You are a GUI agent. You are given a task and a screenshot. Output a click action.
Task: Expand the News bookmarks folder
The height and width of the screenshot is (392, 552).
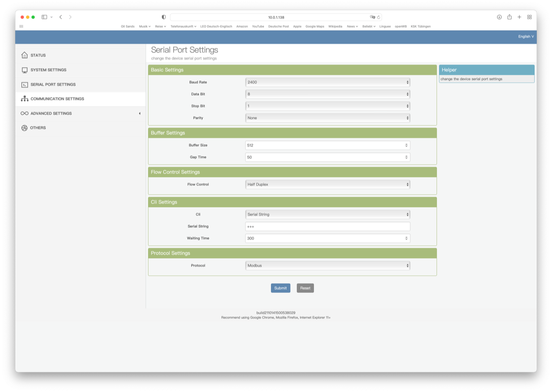point(352,26)
